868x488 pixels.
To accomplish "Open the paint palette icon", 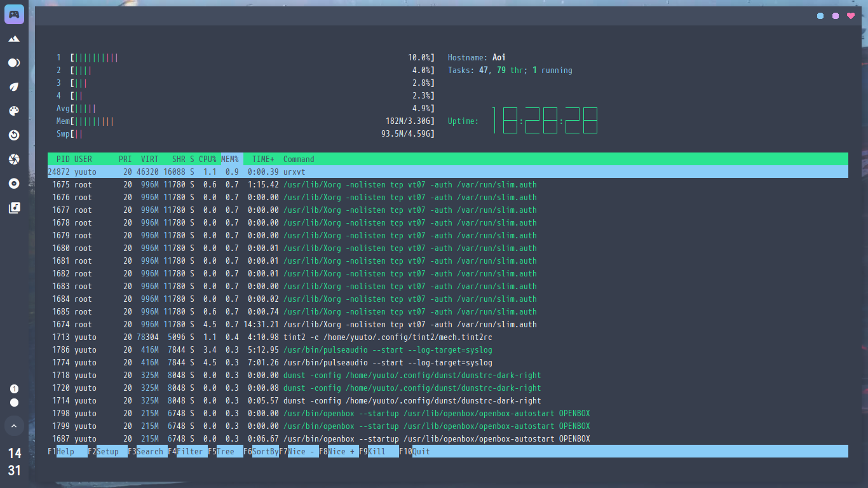I will [14, 111].
